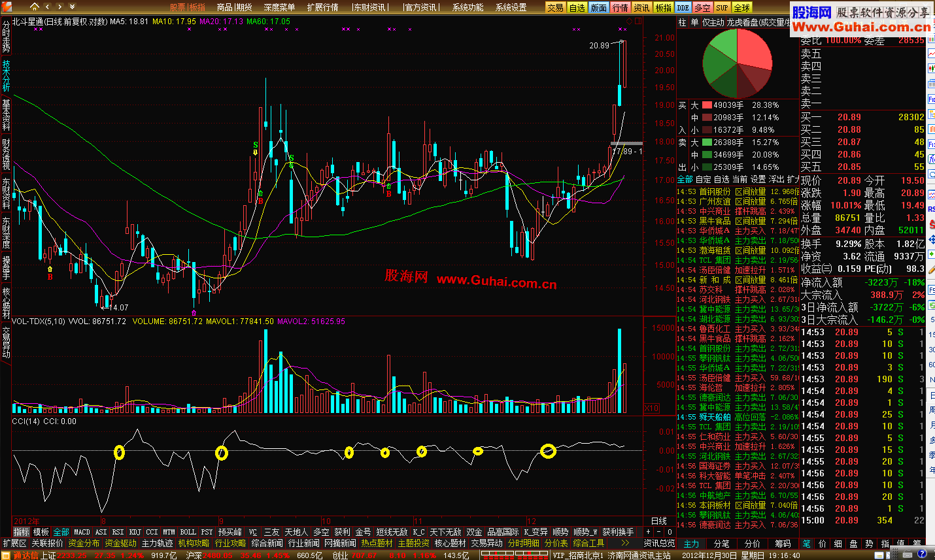Select the 笔 tab in quote panel
935x560 pixels.
tap(807, 544)
